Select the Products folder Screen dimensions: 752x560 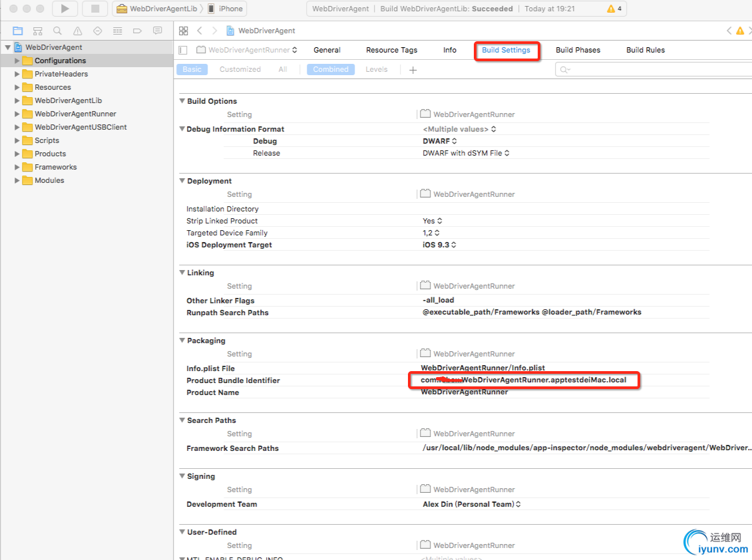50,154
